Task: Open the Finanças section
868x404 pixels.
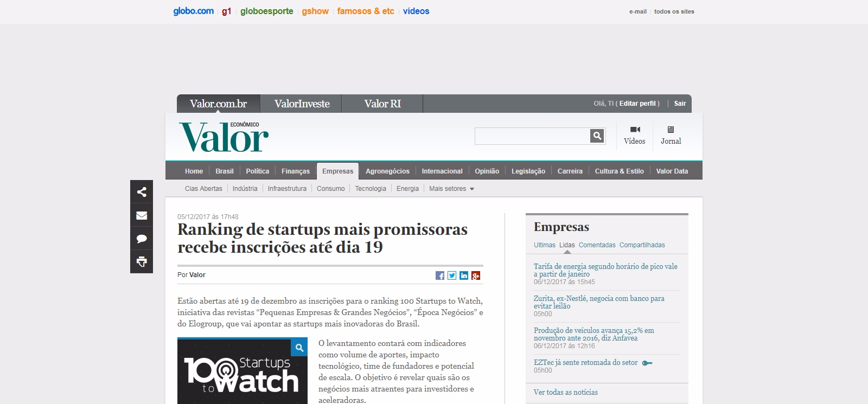Action: click(296, 171)
